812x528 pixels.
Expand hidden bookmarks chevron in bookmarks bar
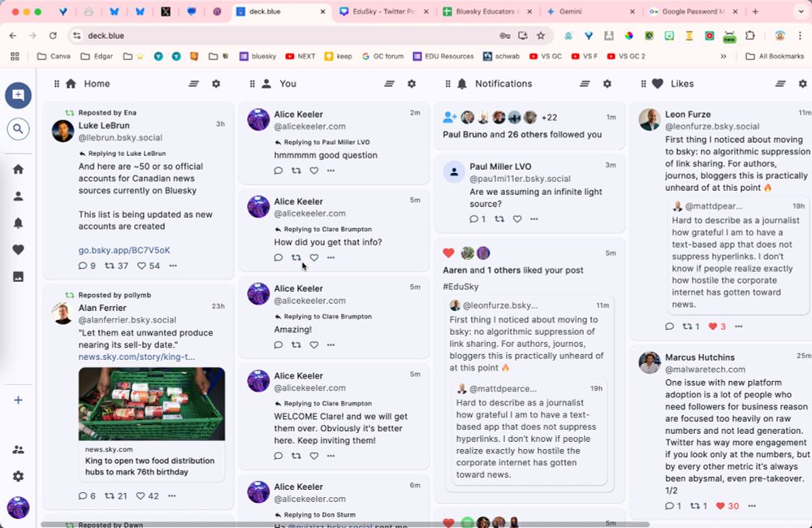click(x=723, y=56)
